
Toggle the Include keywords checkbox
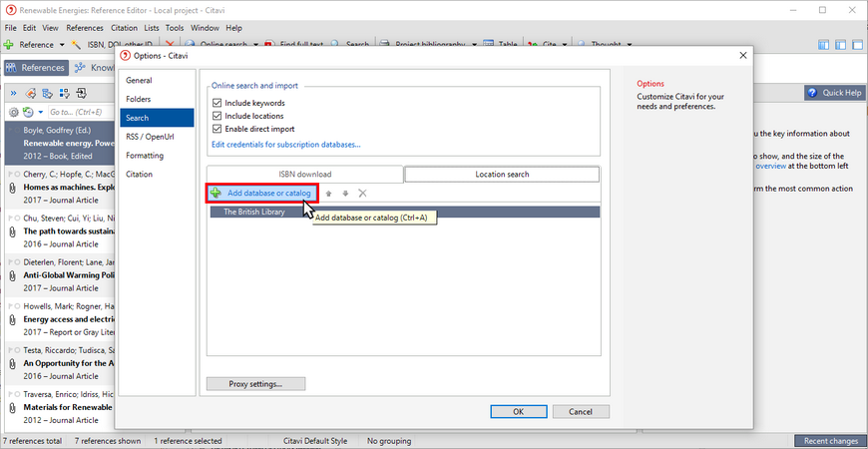tap(217, 103)
